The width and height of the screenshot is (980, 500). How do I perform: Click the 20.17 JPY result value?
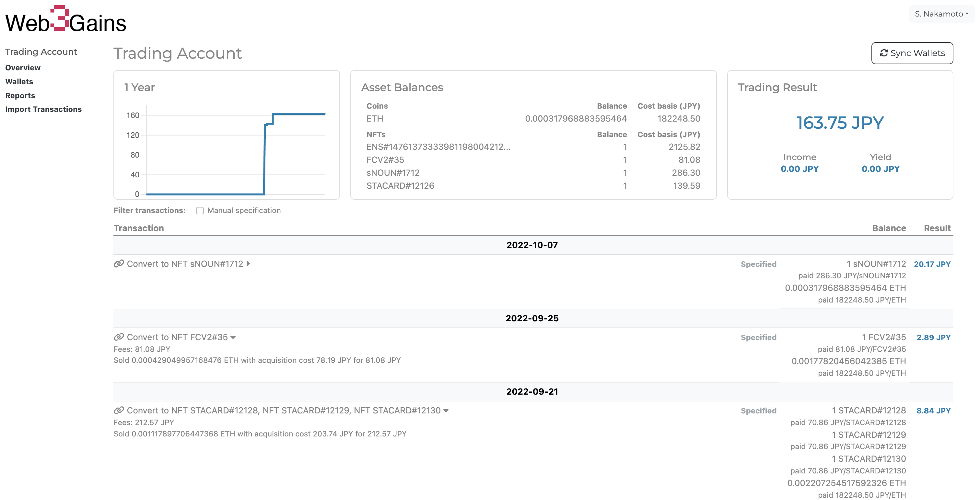[x=932, y=264]
